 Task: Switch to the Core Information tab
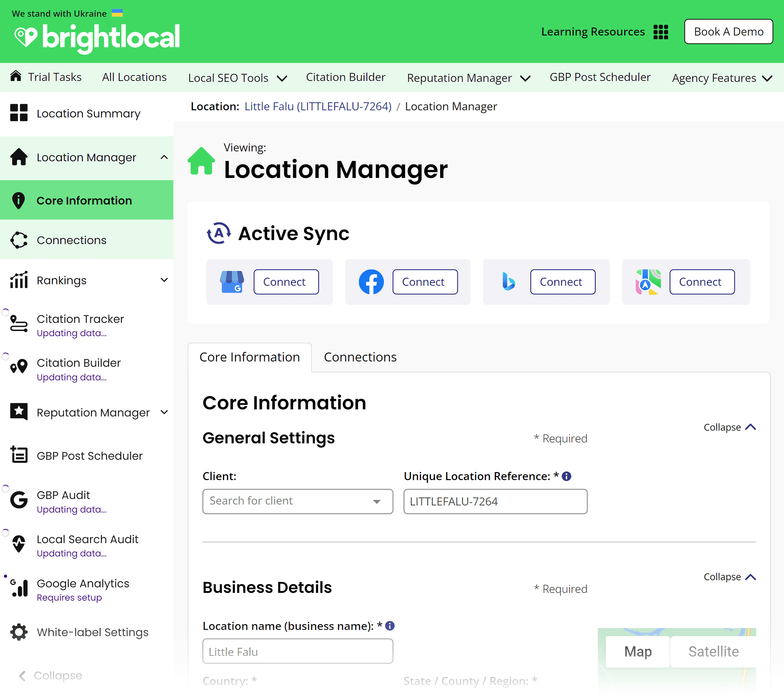(250, 357)
